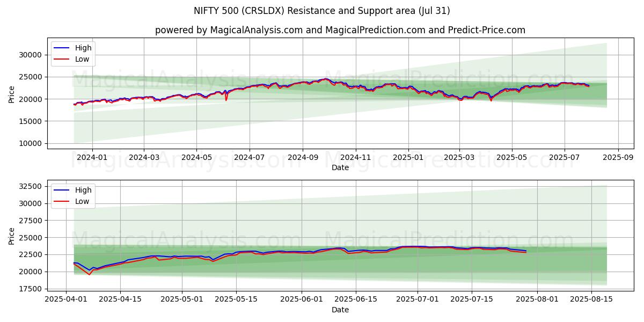Click the 'Price' y-axis label of bottom chart
Screen dimensions: 644x322
[12, 236]
